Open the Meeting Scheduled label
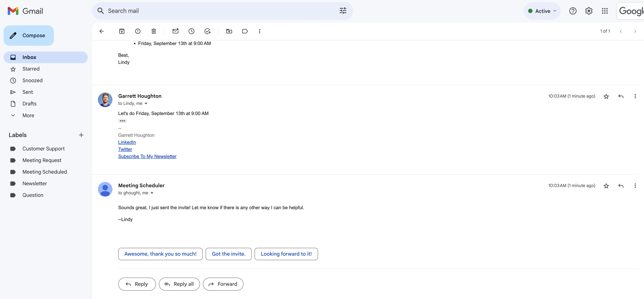This screenshot has height=299, width=644. 44,172
